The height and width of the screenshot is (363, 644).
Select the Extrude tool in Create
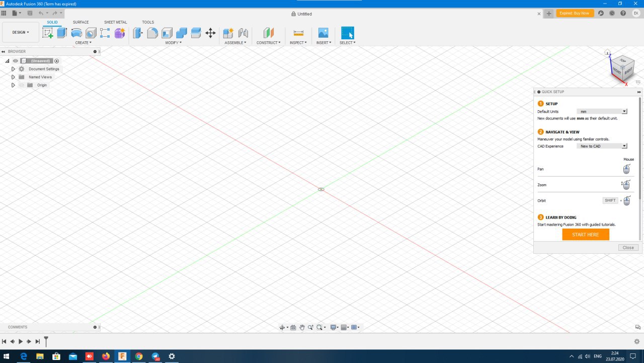[x=62, y=33]
